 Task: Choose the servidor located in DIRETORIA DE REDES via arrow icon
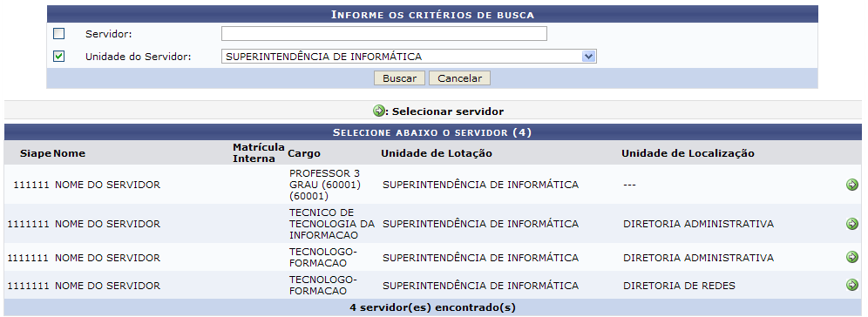852,285
